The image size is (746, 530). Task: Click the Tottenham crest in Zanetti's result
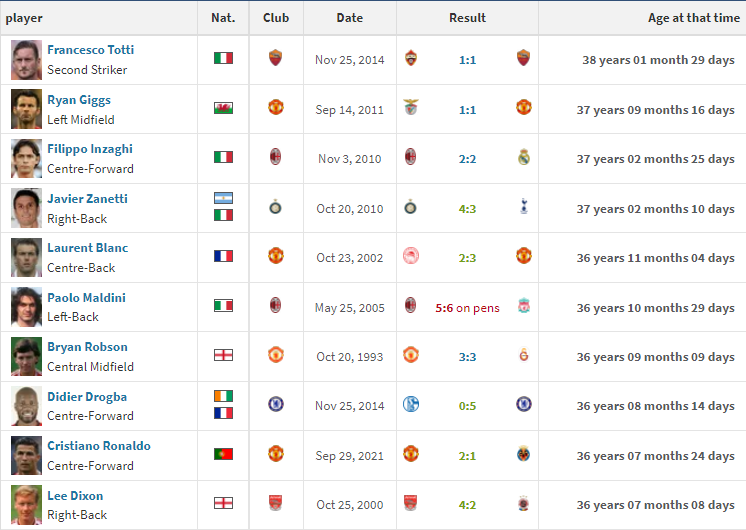coord(524,207)
